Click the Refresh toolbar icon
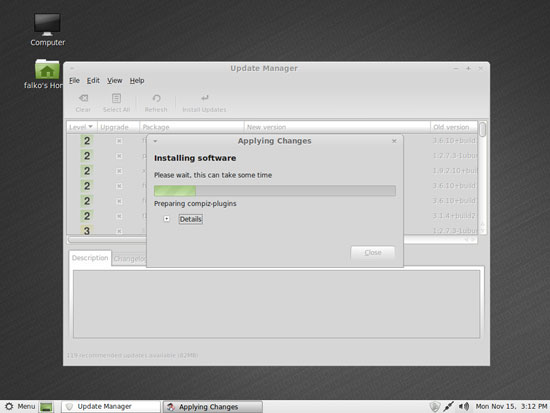Image resolution: width=550 pixels, height=413 pixels. click(x=156, y=98)
